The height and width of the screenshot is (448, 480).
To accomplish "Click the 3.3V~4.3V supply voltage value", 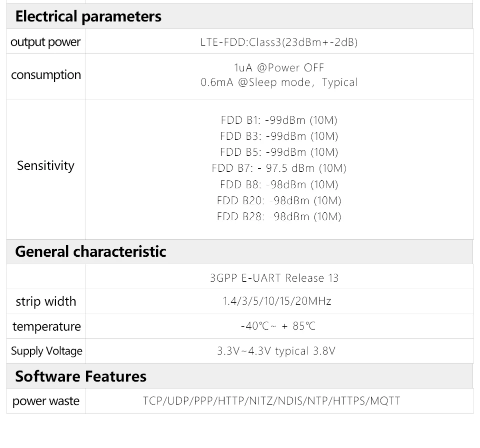I will tap(276, 351).
